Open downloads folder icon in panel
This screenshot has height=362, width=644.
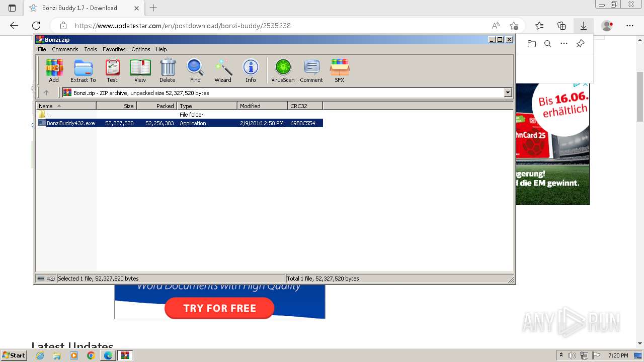pos(532,44)
